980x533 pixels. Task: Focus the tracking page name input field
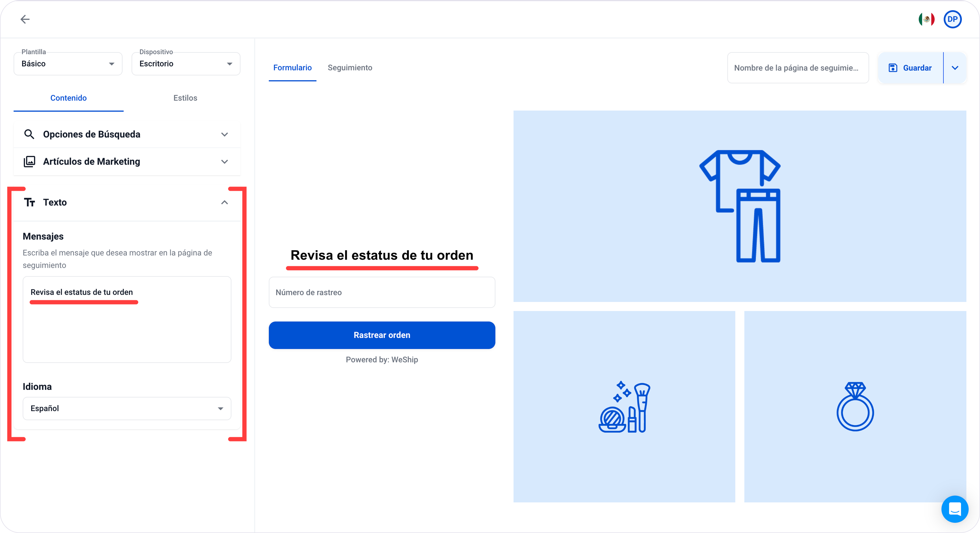798,68
